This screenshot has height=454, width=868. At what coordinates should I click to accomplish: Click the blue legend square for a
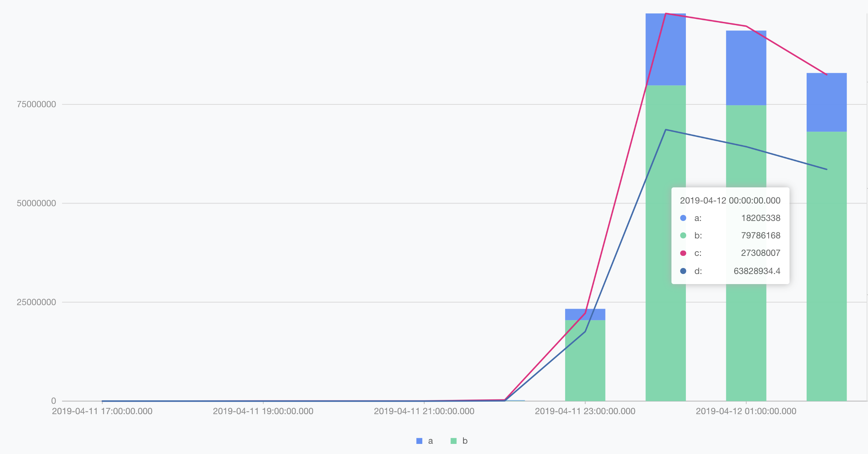(x=419, y=441)
